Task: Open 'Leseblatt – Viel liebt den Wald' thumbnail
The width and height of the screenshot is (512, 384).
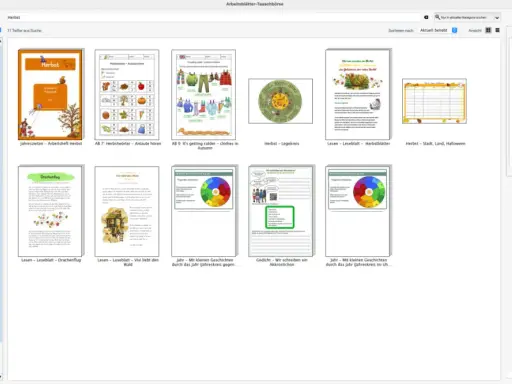Action: (127, 211)
